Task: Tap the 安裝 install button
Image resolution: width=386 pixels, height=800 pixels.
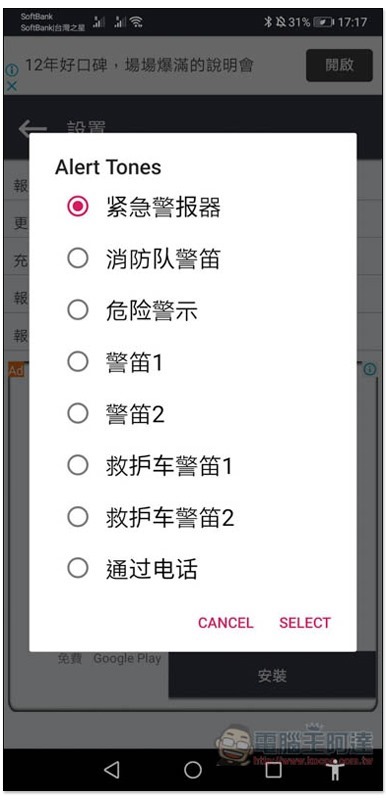Action: pos(272,676)
